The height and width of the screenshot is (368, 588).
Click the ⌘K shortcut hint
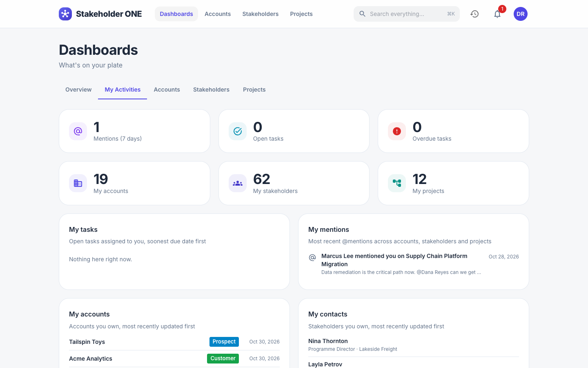[451, 14]
